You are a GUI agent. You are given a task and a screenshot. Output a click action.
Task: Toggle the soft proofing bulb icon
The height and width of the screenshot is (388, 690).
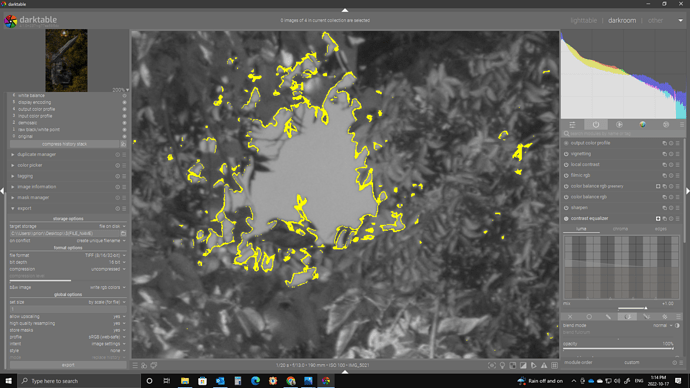coord(502,366)
